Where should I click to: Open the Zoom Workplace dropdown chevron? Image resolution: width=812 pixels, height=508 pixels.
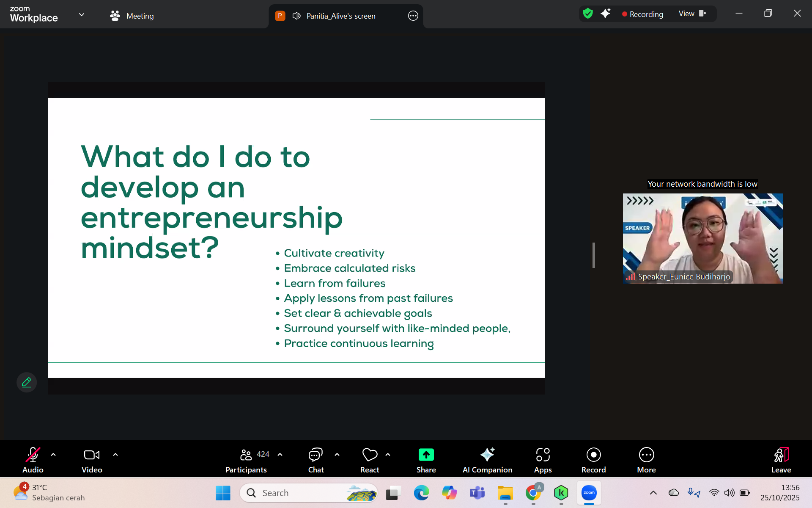coord(82,15)
